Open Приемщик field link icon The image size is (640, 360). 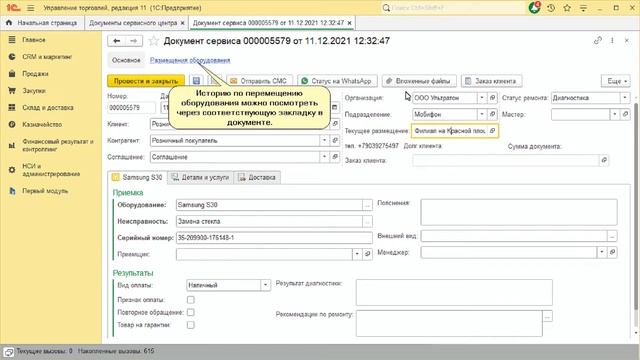pyautogui.click(x=367, y=254)
